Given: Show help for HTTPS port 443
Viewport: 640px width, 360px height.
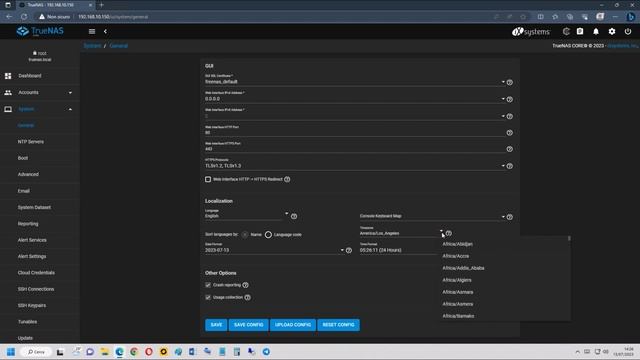Looking at the screenshot, I should (x=509, y=149).
